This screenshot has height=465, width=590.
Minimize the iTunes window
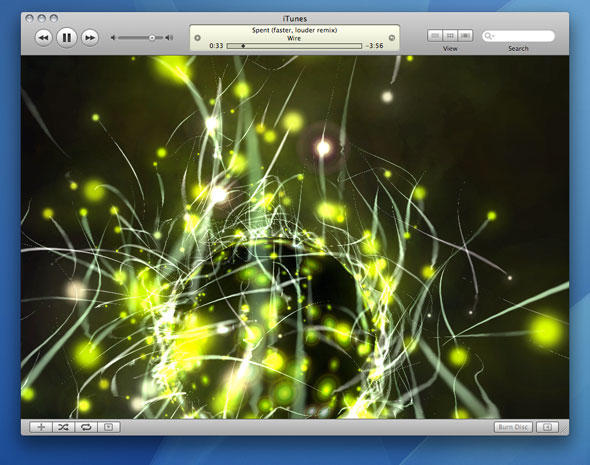pyautogui.click(x=42, y=18)
